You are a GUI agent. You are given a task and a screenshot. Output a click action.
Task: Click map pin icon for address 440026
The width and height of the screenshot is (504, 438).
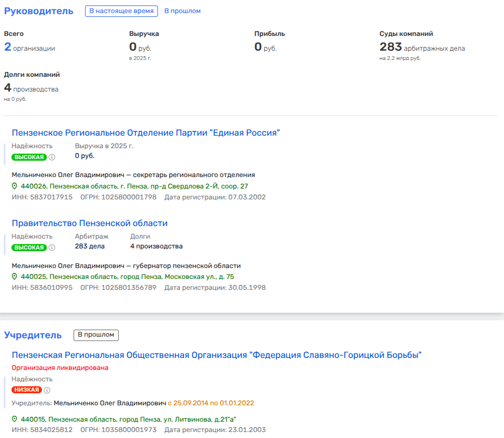[x=15, y=186]
